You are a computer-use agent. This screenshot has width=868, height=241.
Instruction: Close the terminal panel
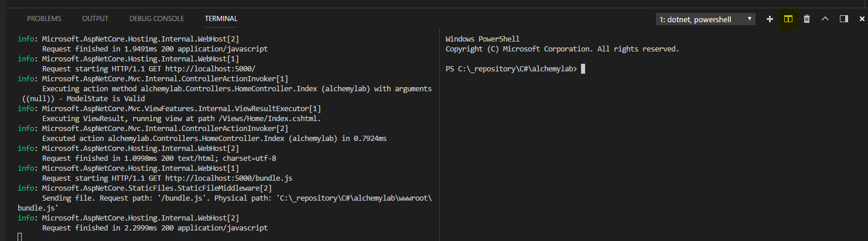coord(862,19)
